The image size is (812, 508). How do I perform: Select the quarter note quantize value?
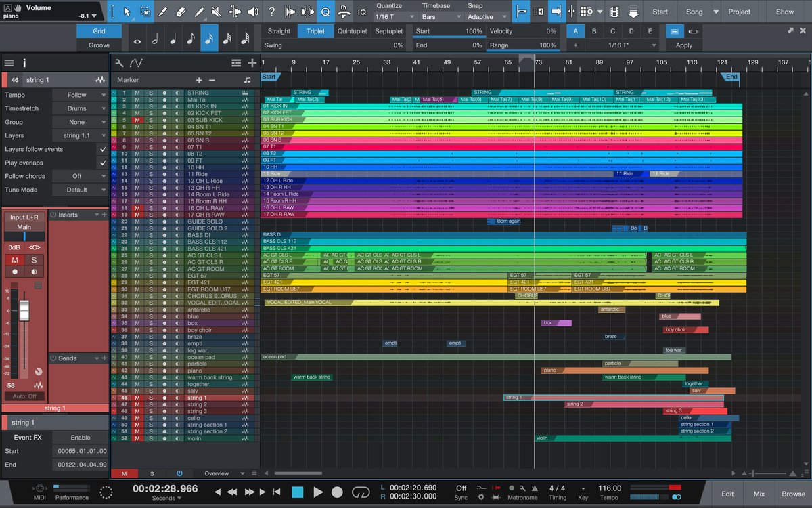173,39
